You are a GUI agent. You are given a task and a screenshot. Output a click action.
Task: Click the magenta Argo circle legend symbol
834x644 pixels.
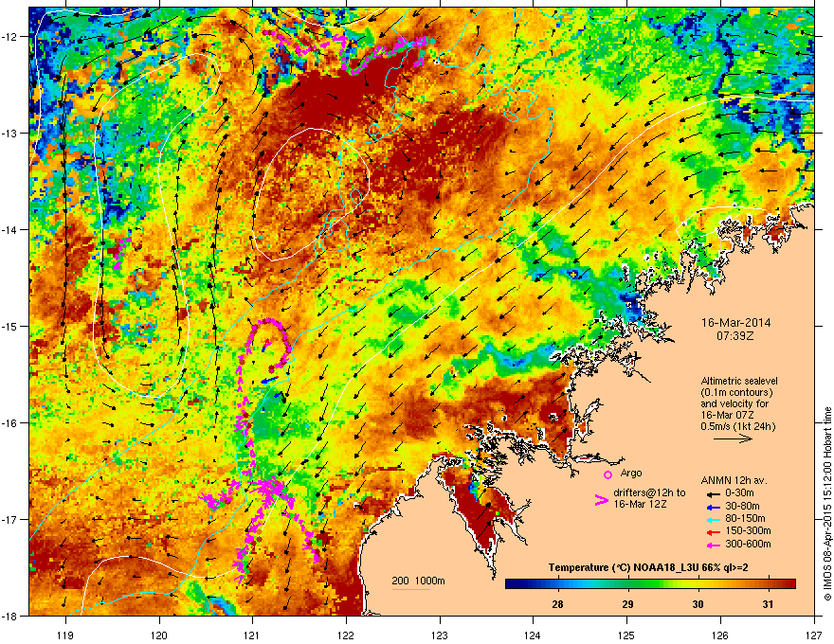(607, 474)
